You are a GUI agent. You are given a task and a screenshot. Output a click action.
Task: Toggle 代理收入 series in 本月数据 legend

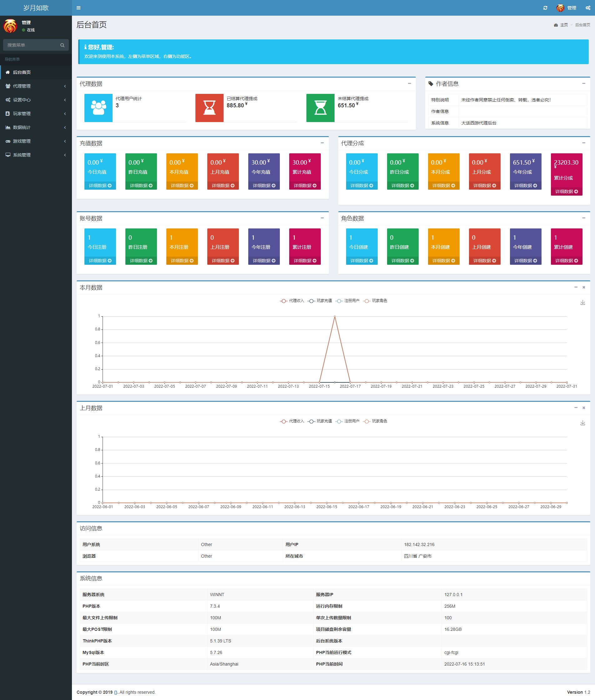[292, 301]
